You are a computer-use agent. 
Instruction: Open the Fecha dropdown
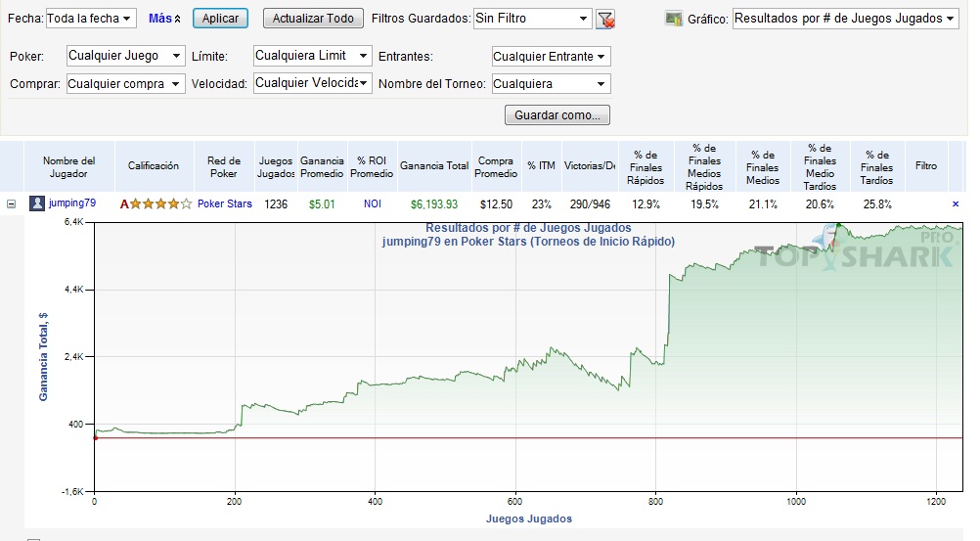point(91,19)
